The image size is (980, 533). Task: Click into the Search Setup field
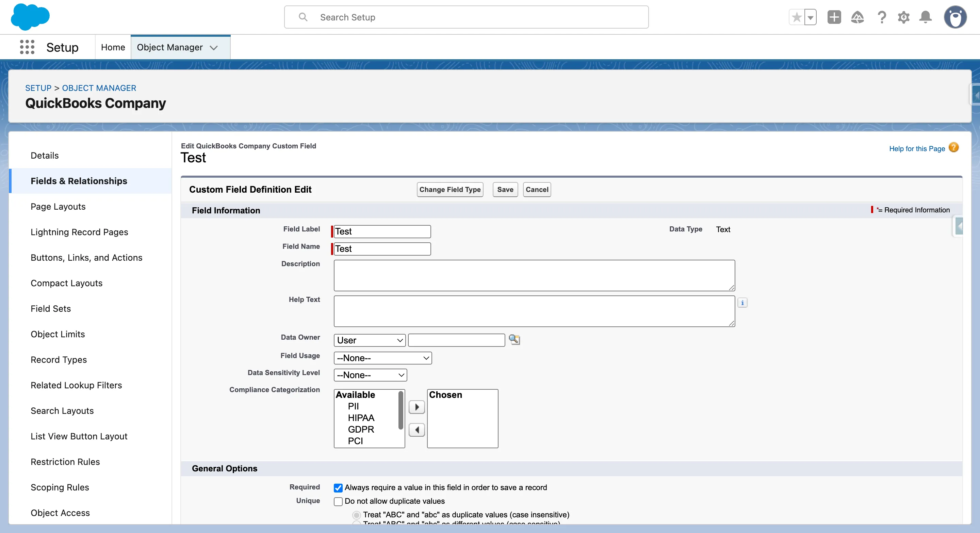467,17
